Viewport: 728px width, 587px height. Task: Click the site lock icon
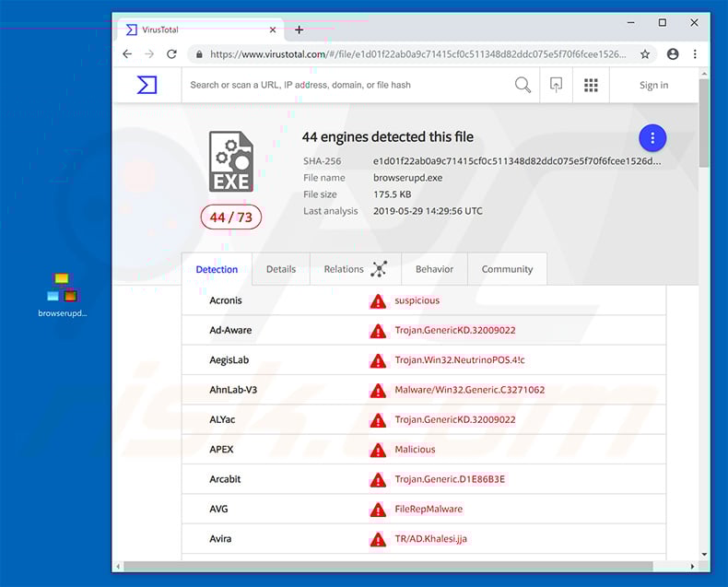tap(199, 54)
